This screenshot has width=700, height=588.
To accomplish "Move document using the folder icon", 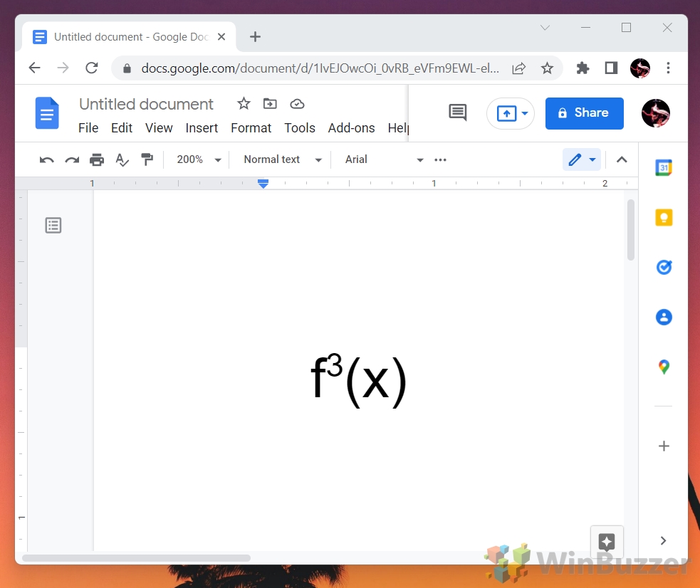I will click(270, 104).
